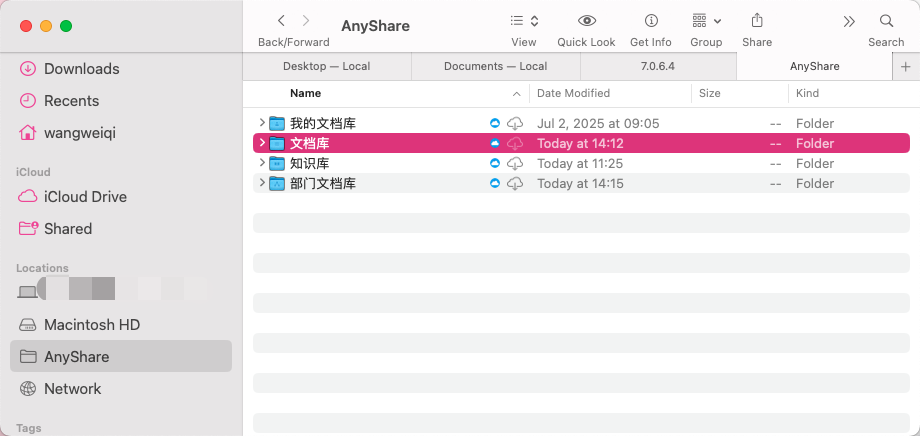Open Get Info for the selected folder
The height and width of the screenshot is (436, 920).
(651, 21)
